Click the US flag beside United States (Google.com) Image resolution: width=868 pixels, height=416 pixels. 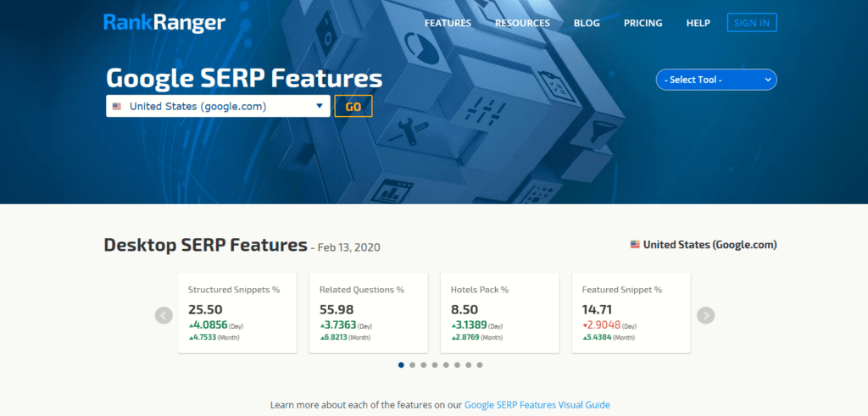click(635, 244)
